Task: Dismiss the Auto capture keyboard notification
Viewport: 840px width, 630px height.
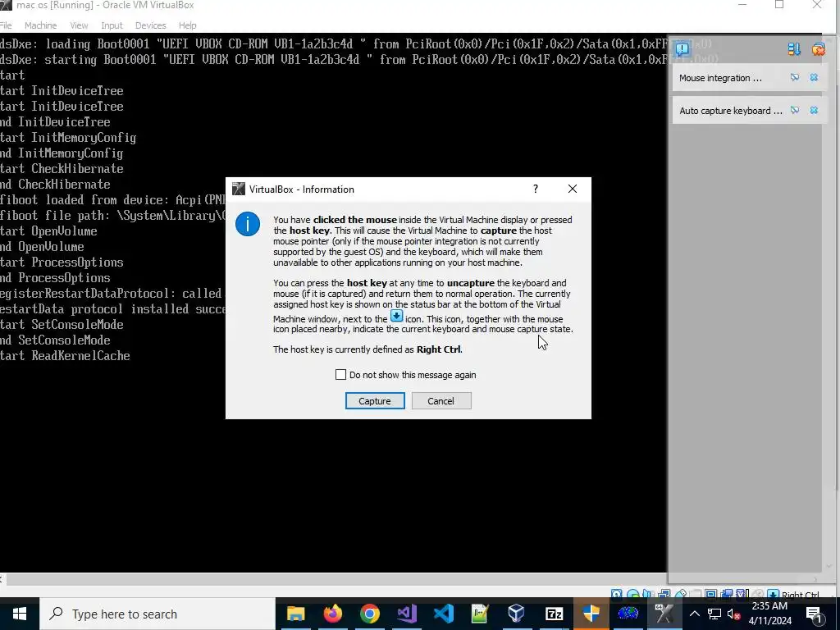Action: tap(814, 111)
